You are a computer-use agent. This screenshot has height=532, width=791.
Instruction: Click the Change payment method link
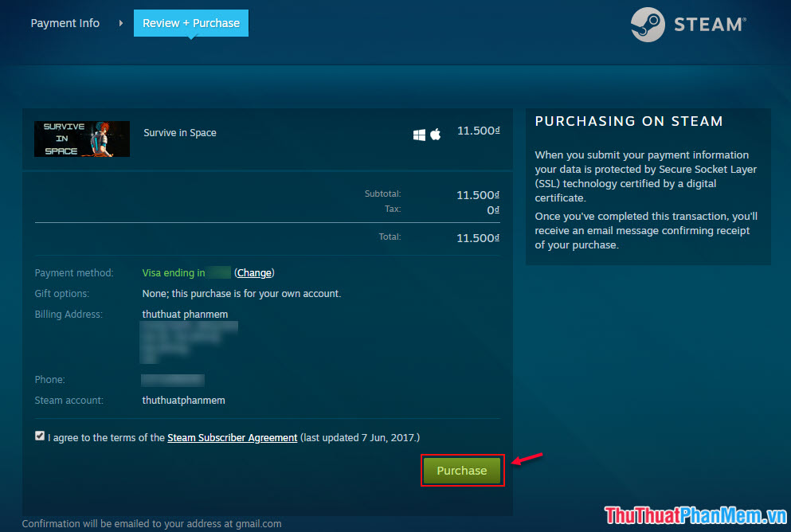pyautogui.click(x=254, y=273)
